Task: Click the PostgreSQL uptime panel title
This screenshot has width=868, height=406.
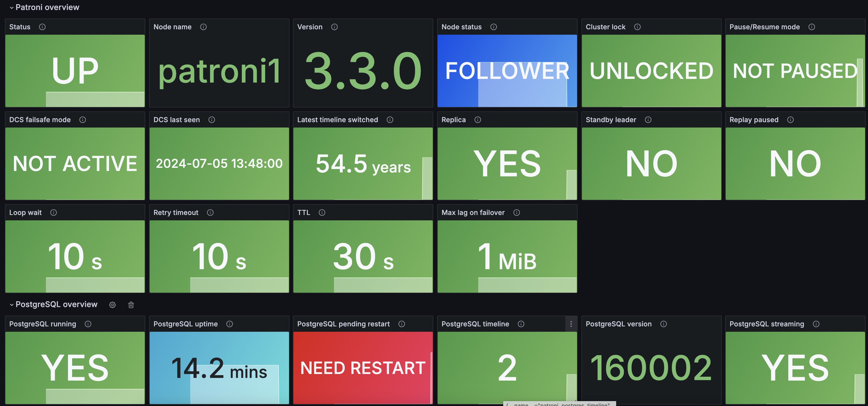Action: (x=185, y=324)
